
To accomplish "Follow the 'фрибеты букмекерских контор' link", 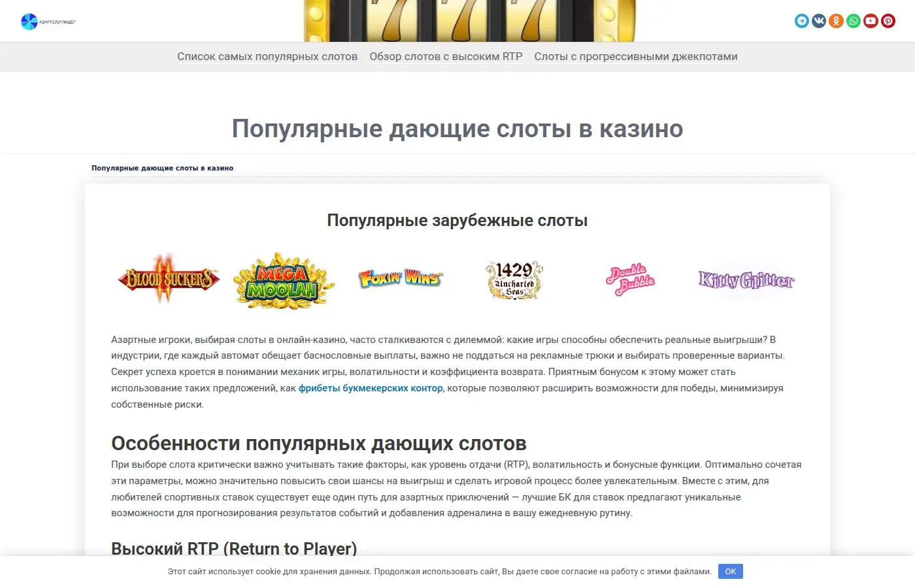I will tap(371, 388).
